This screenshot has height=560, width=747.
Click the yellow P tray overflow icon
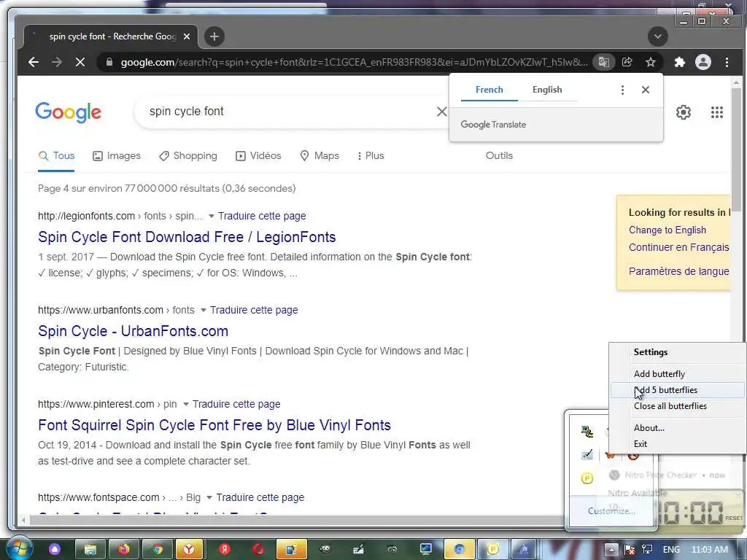point(587,478)
